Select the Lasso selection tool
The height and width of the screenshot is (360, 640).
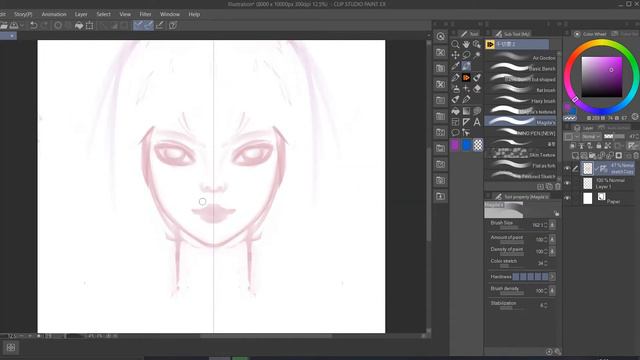click(x=466, y=55)
